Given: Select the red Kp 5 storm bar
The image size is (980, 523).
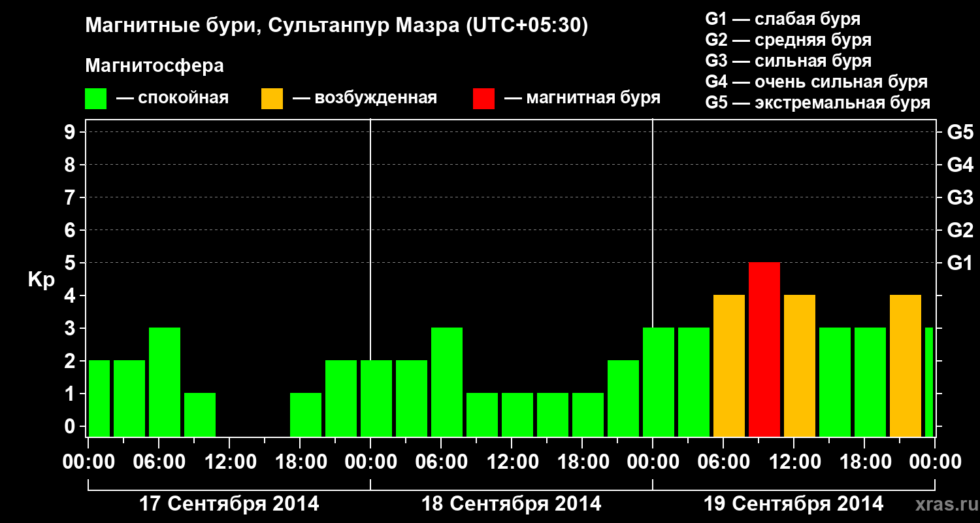Looking at the screenshot, I should pyautogui.click(x=764, y=349).
